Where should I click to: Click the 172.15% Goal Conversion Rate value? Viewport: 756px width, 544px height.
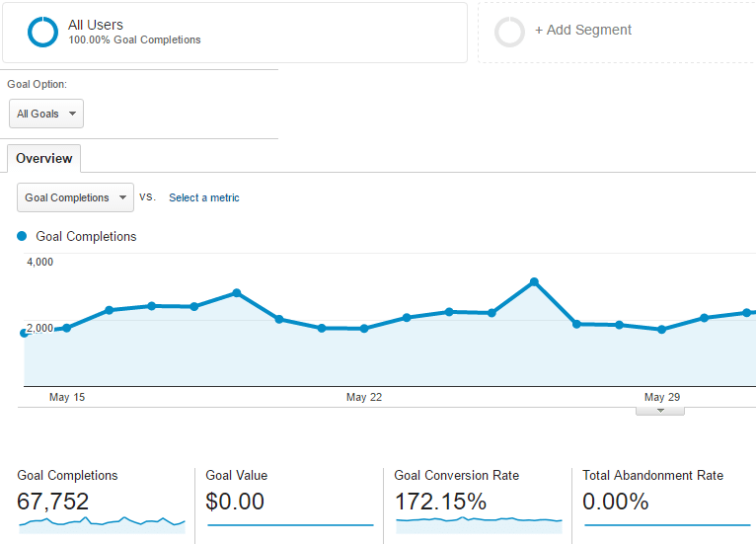tap(440, 502)
